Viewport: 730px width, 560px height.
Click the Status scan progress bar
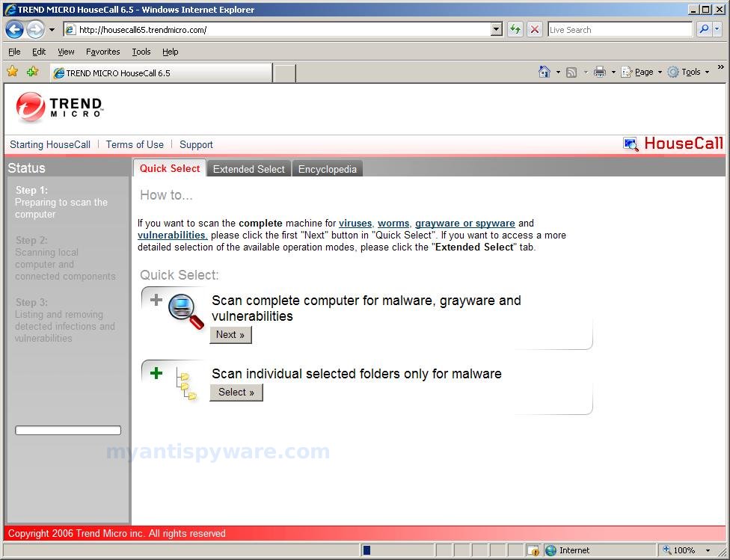(x=68, y=431)
